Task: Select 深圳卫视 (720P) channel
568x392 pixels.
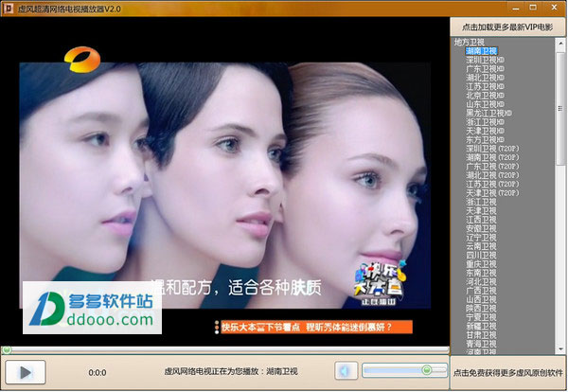Action: [492, 149]
